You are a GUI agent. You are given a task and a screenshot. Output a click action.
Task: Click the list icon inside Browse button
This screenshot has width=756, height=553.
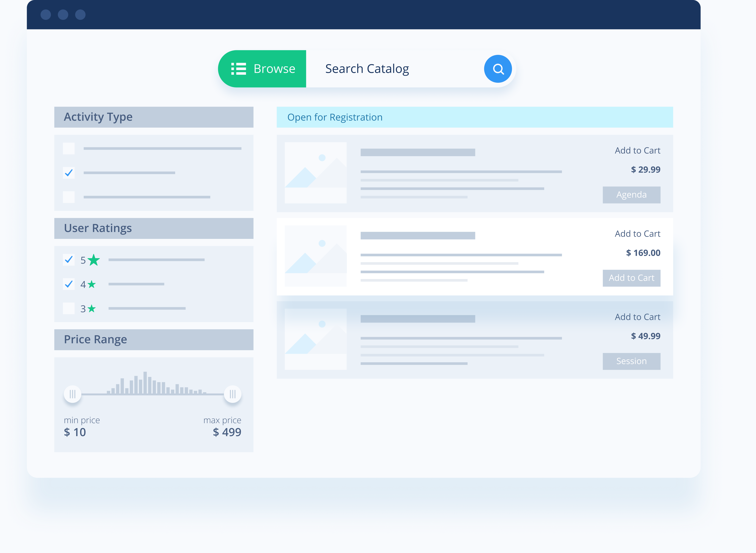tap(239, 69)
